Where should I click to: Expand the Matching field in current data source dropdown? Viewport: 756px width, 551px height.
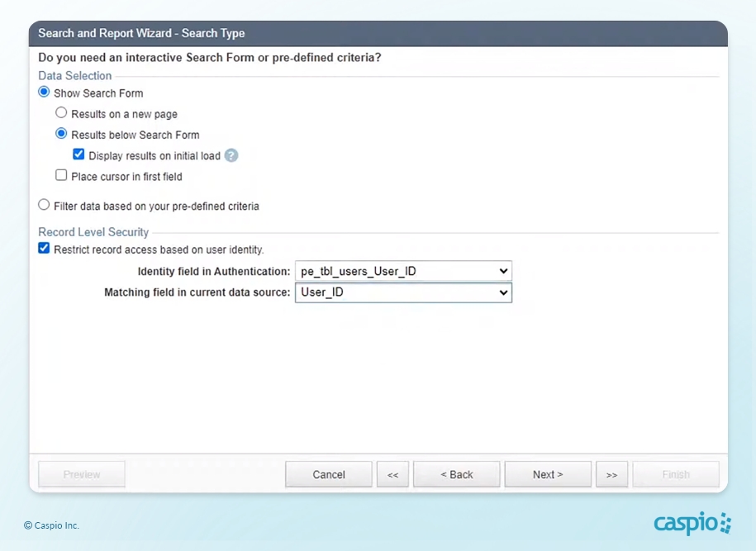[403, 292]
